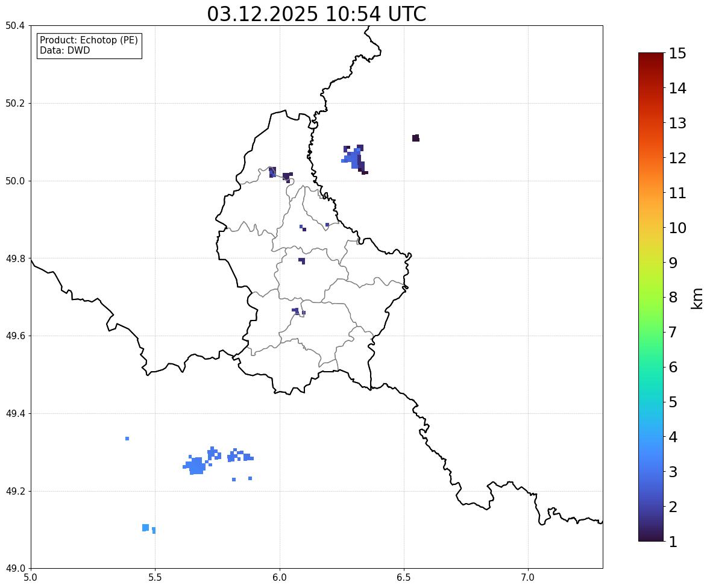Click the dark red top of the colorbar

[651, 59]
